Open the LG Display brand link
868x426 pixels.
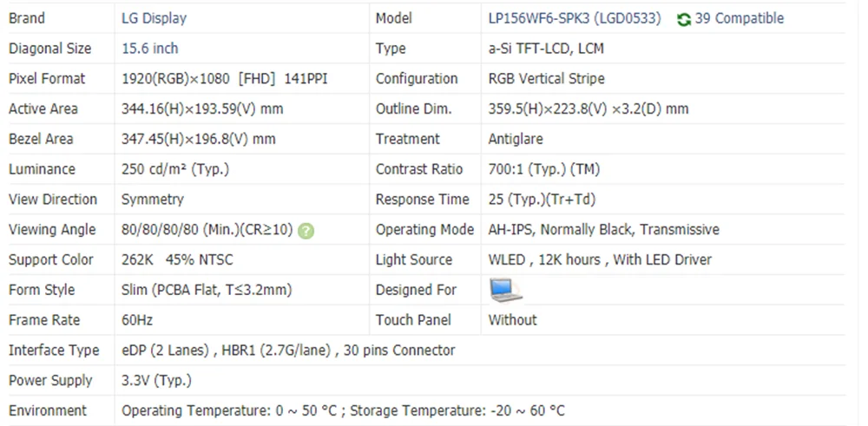click(154, 18)
